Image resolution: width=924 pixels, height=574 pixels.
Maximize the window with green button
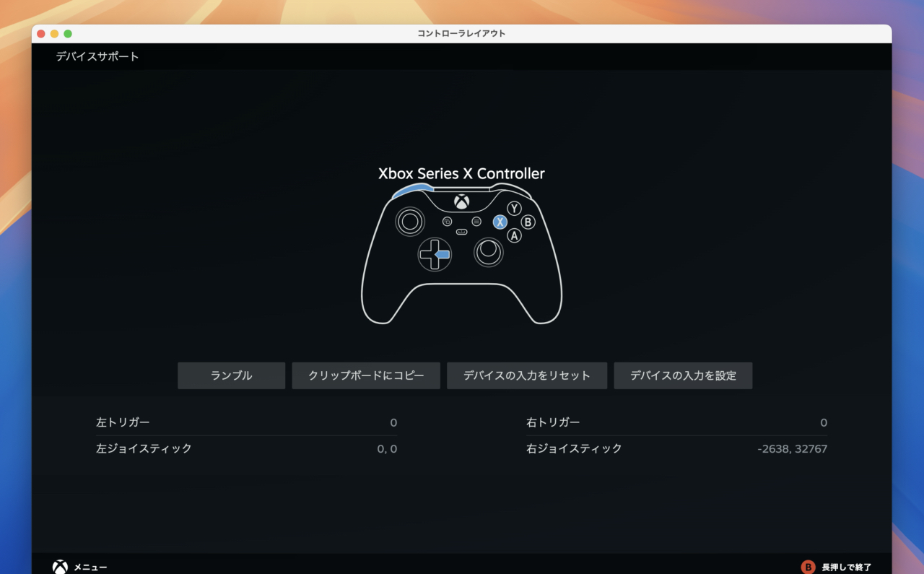pos(68,34)
